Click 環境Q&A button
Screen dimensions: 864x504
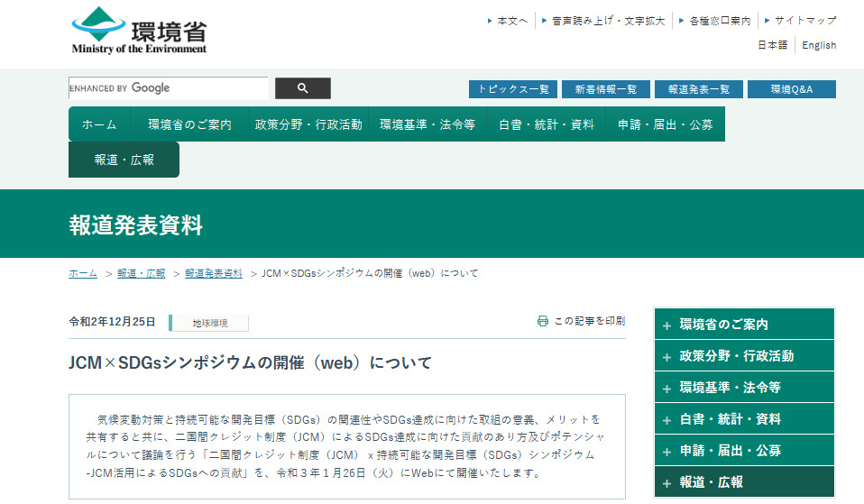(791, 89)
